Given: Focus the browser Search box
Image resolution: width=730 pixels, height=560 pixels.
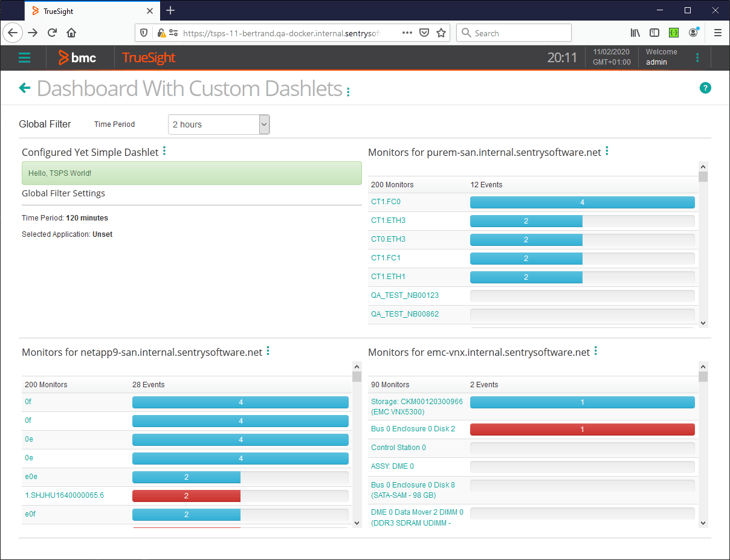Looking at the screenshot, I should (514, 33).
